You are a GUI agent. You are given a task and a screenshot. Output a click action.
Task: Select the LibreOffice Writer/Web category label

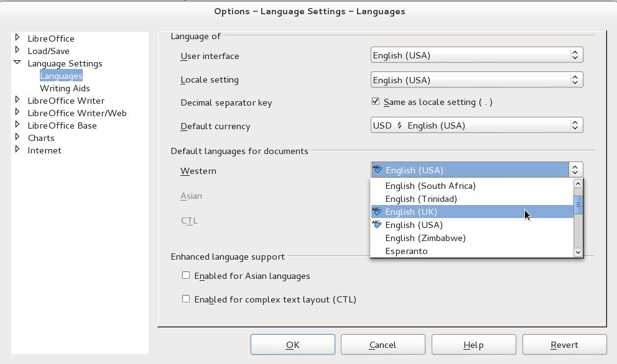(x=77, y=113)
